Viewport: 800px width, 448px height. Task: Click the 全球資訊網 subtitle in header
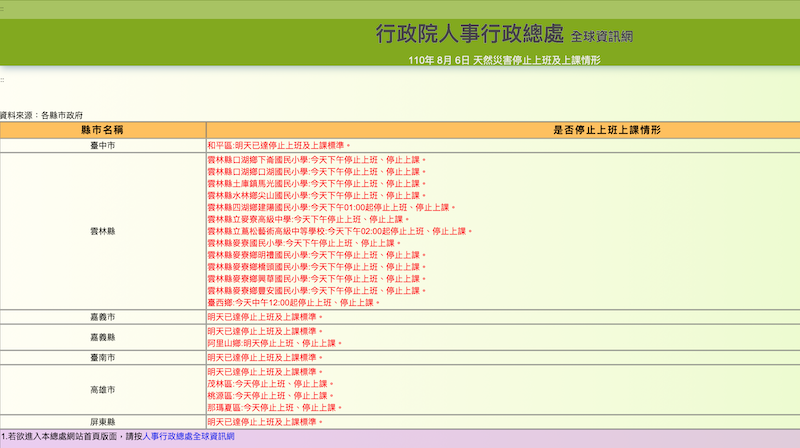click(x=602, y=37)
